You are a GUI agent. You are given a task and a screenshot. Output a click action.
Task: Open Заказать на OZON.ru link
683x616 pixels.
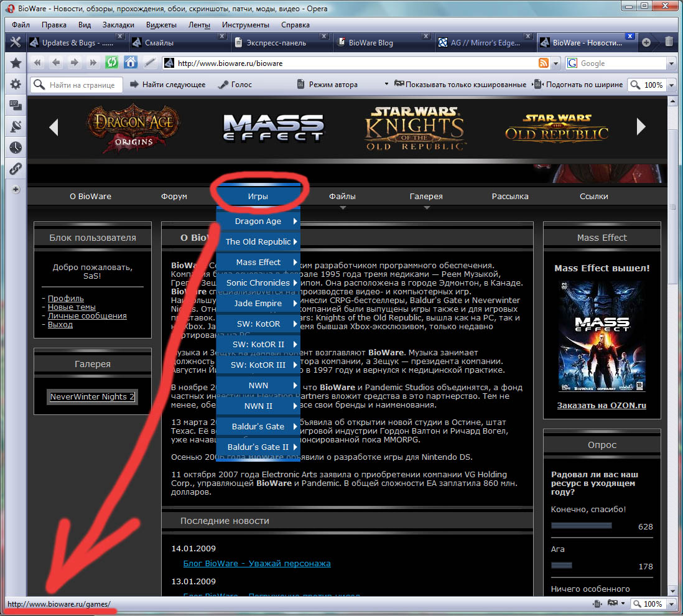click(x=602, y=405)
